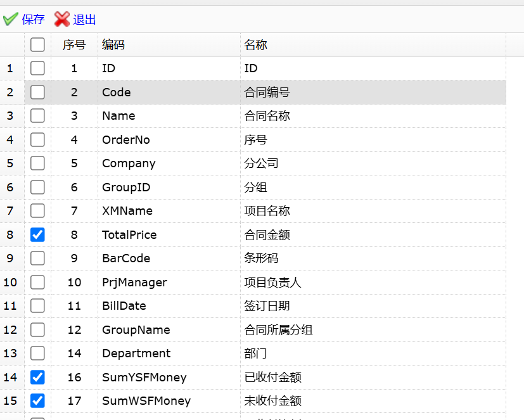Select the row labeled XMName
This screenshot has height=420, width=524.
253,210
